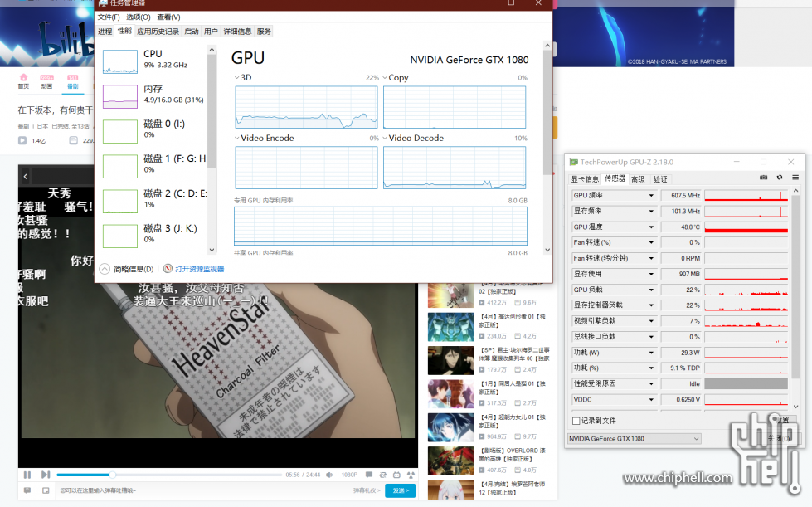Click mini-player icon beside danmaku input

46,490
